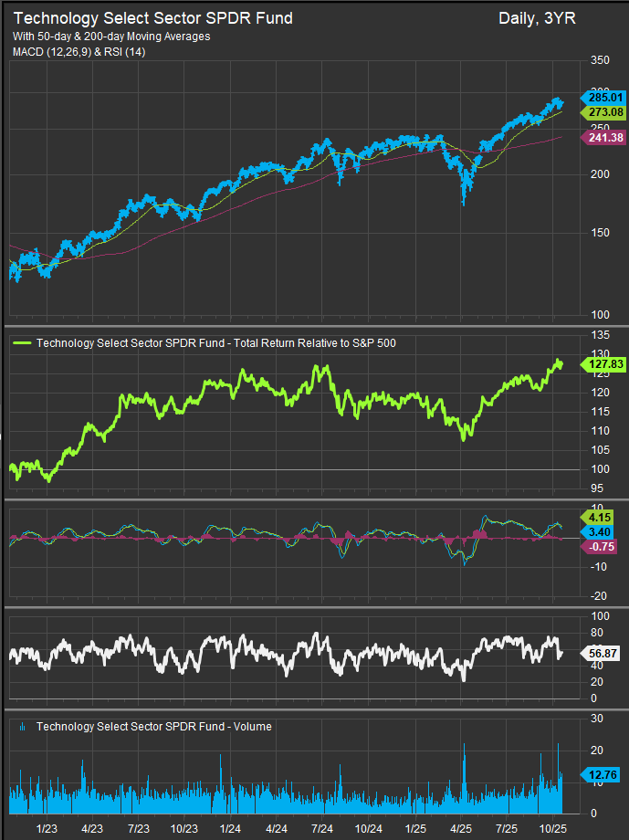Select the green 273.08 moving average tag
Viewport: 629px width, 840px height.
pyautogui.click(x=604, y=112)
